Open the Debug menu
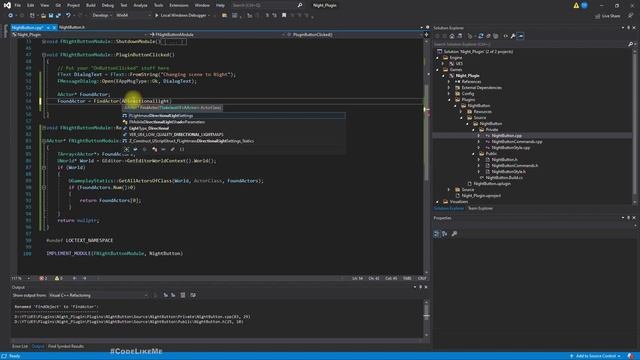 pyautogui.click(x=108, y=5)
